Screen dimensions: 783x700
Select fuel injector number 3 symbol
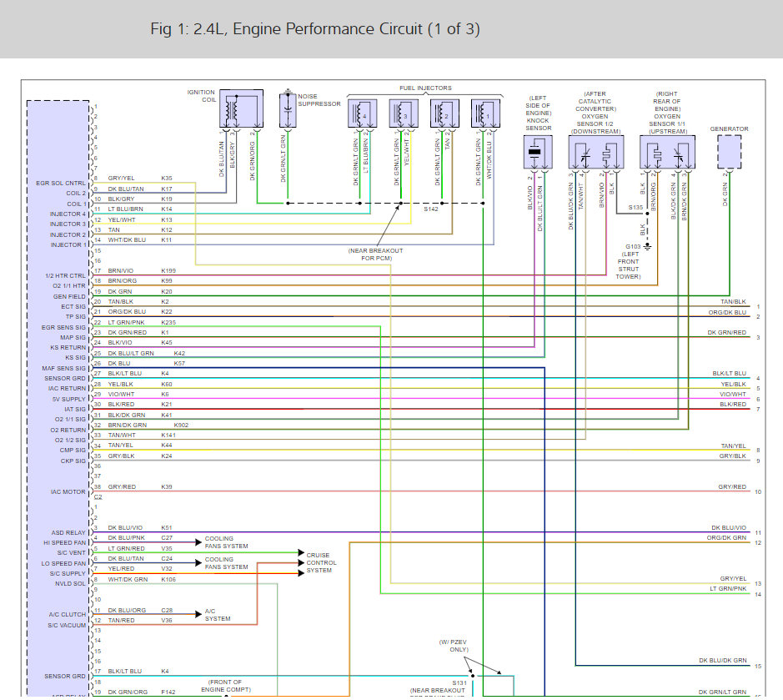[403, 113]
